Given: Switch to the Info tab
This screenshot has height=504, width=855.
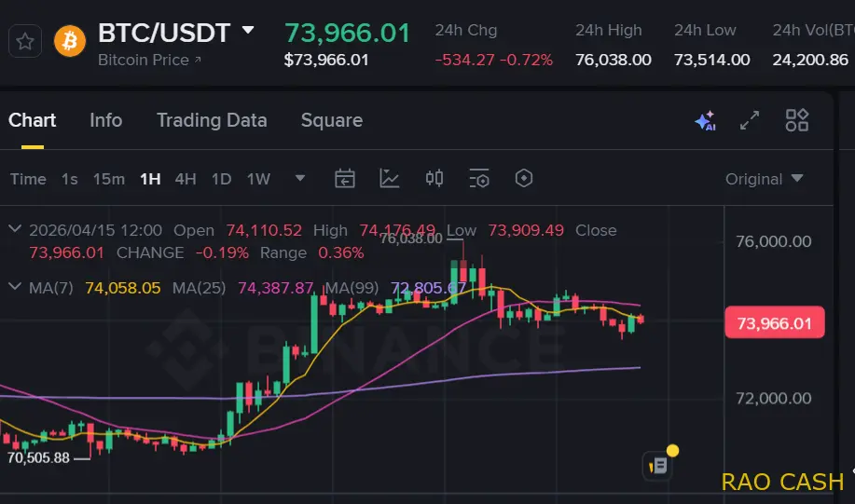Looking at the screenshot, I should 105,120.
